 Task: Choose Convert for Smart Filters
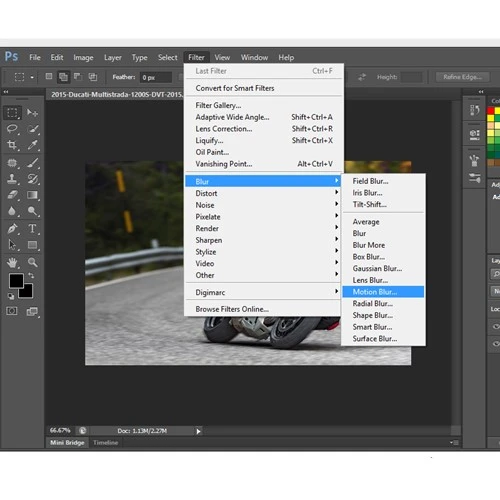click(x=263, y=88)
